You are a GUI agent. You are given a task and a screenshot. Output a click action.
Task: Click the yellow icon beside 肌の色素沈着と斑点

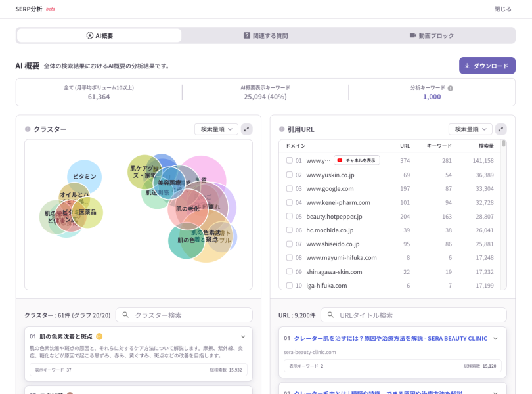(99, 336)
